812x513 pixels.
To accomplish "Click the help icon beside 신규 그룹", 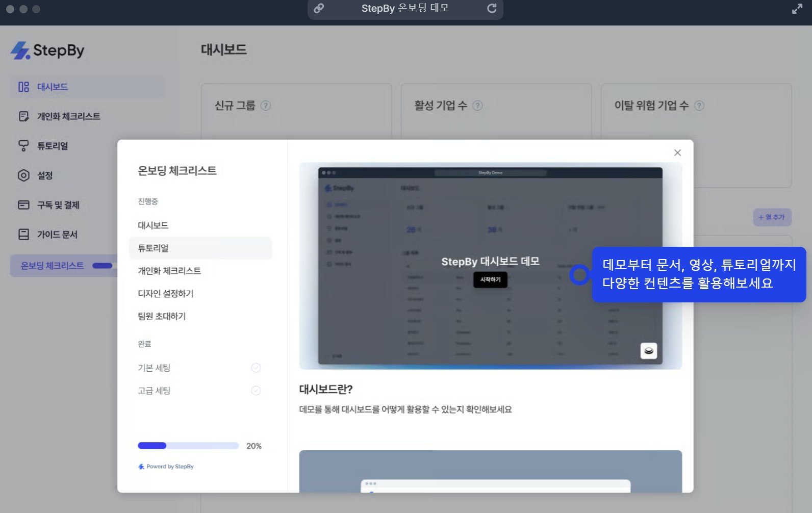I will point(266,106).
